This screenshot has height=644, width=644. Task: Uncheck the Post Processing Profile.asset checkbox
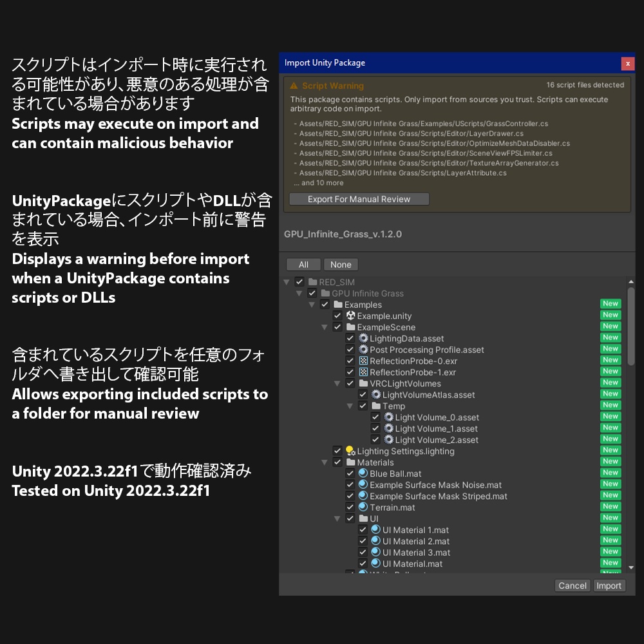coord(350,350)
